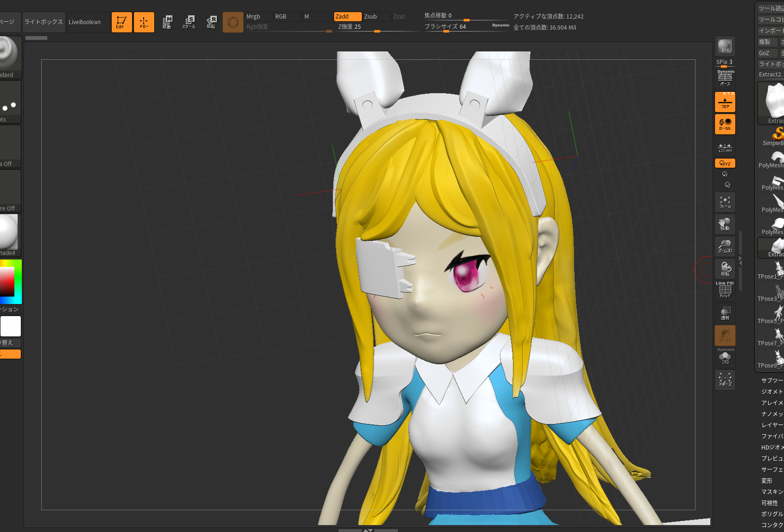The width and height of the screenshot is (784, 532).
Task: Toggle the Floor (フロア) grid button
Action: point(725,101)
